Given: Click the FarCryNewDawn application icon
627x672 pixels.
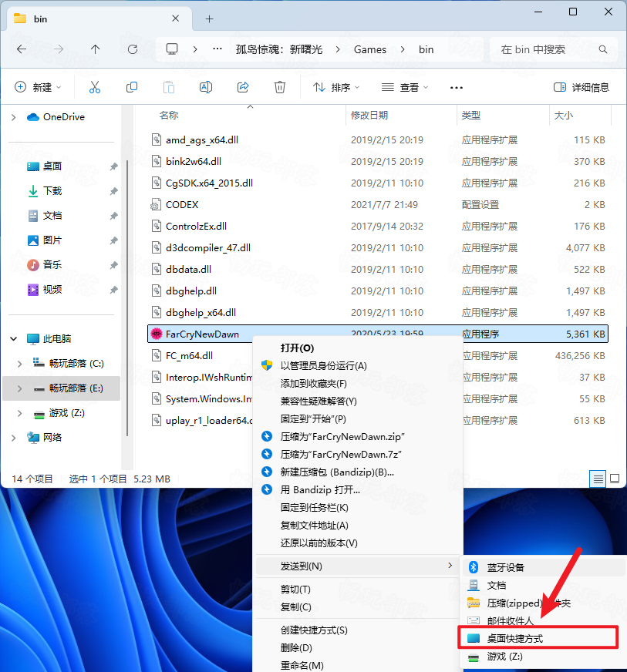Looking at the screenshot, I should (x=157, y=334).
